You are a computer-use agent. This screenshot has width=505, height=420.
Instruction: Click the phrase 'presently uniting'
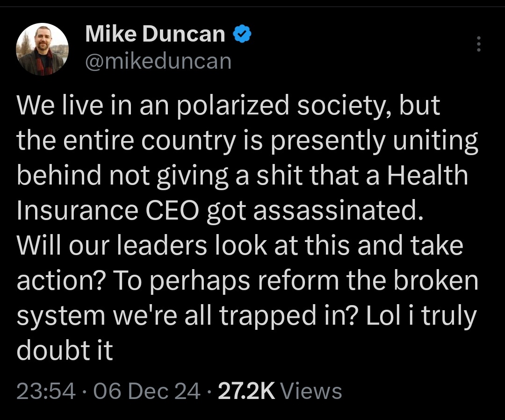[374, 140]
